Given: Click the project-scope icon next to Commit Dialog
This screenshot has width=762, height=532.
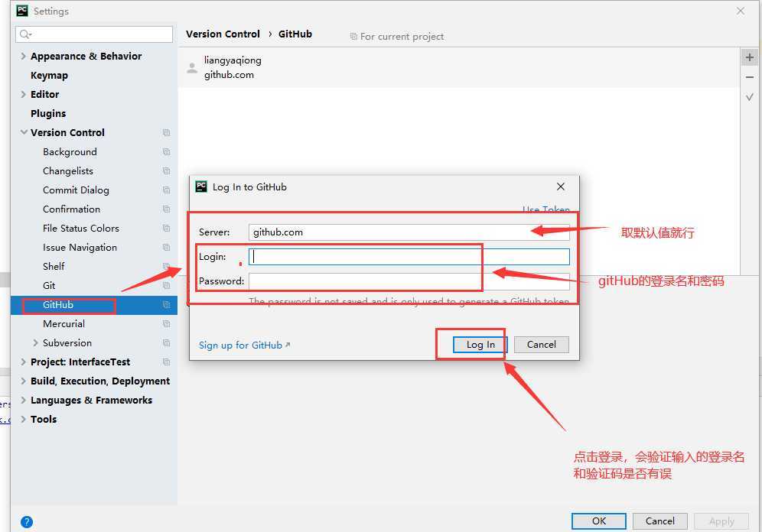Looking at the screenshot, I should pyautogui.click(x=166, y=190).
